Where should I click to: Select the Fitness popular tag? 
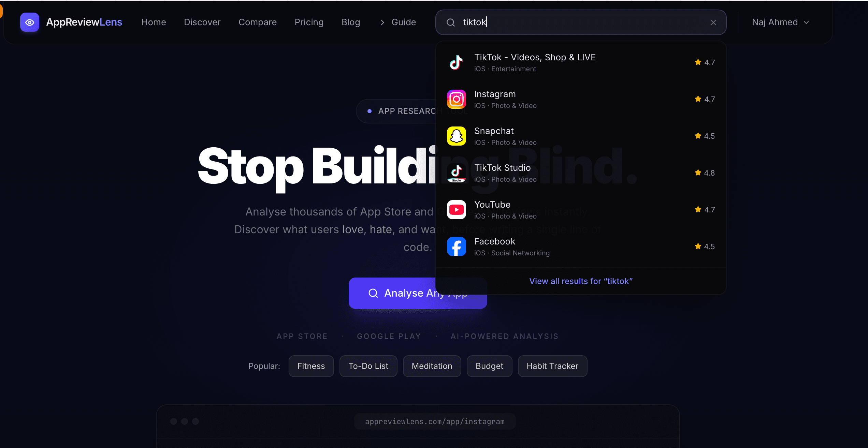311,366
